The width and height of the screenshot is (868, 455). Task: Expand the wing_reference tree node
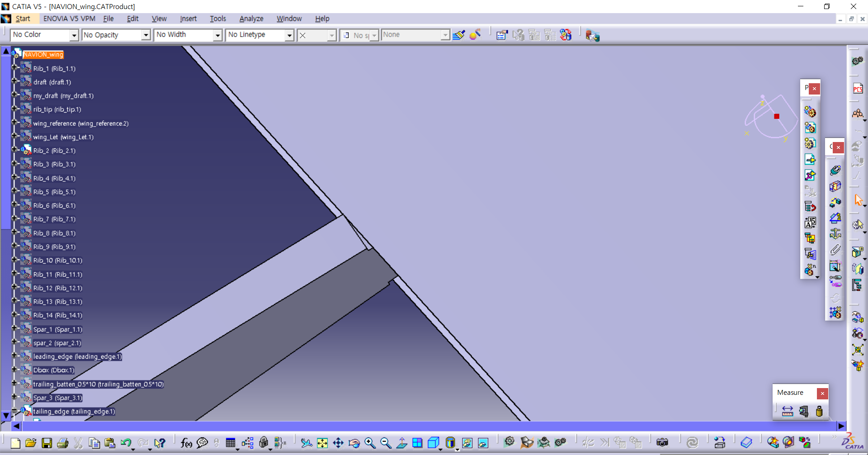14,123
